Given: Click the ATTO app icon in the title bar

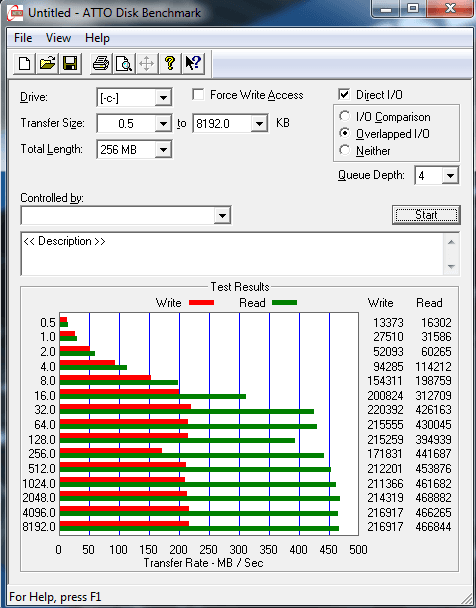Looking at the screenshot, I should click(15, 13).
